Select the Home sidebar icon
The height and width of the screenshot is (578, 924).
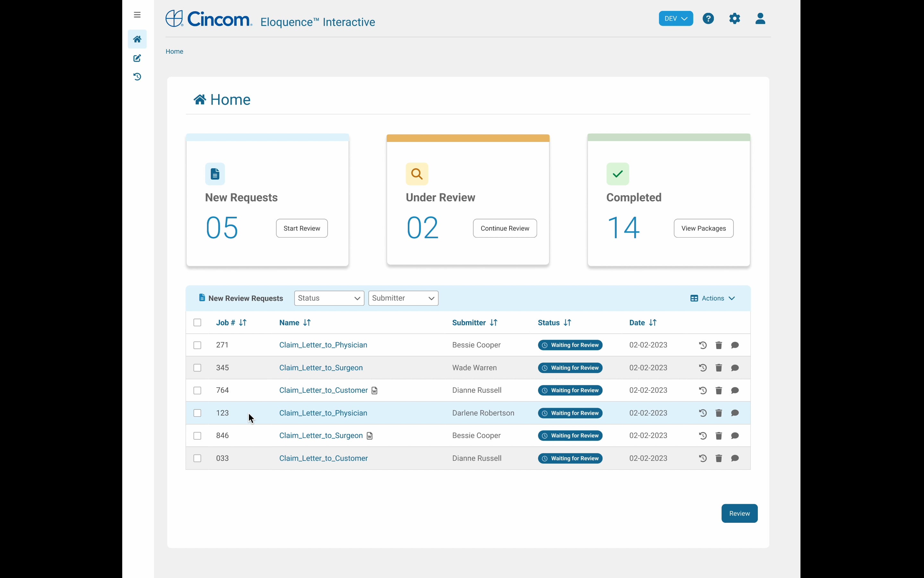point(137,39)
